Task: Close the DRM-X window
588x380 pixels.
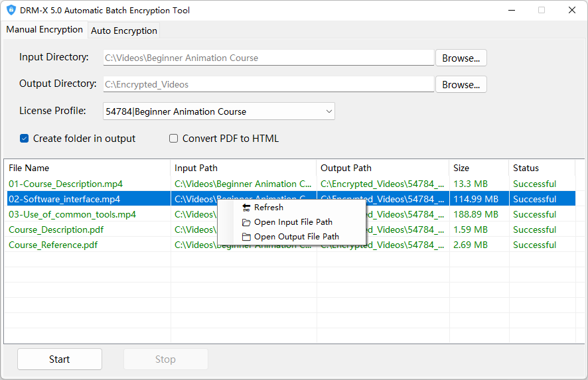Action: pyautogui.click(x=572, y=10)
